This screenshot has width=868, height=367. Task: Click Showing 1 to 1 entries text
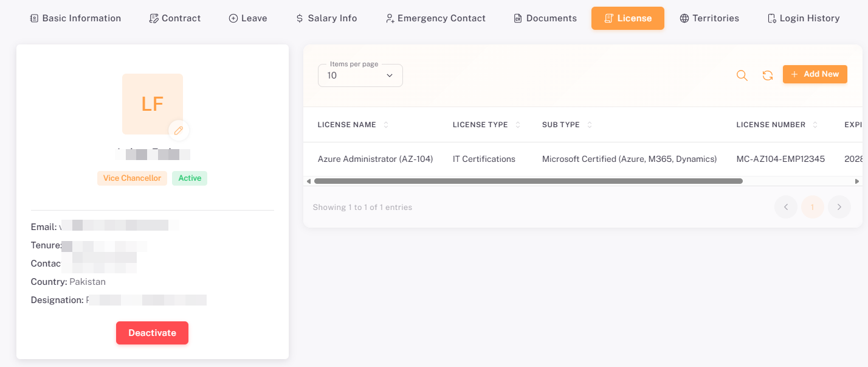pos(362,208)
